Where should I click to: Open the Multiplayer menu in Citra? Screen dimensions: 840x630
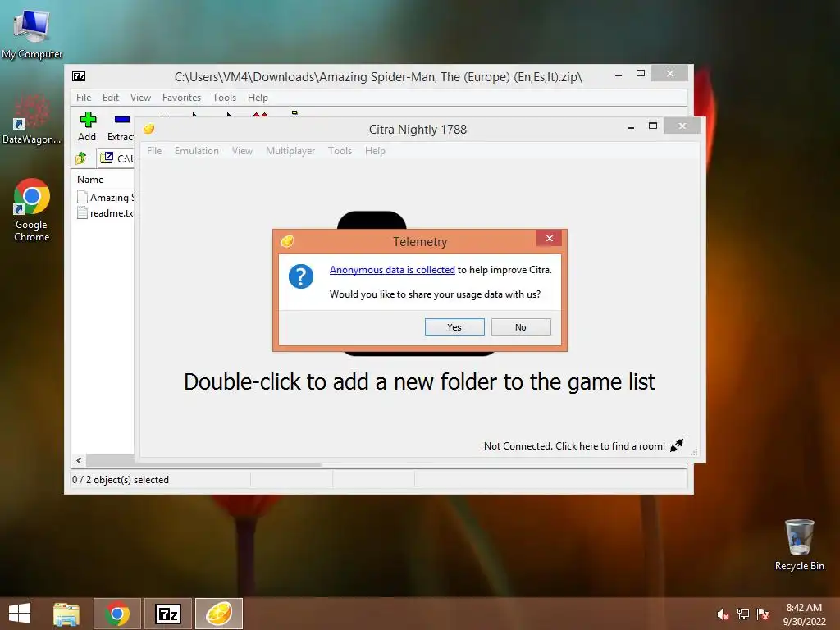click(290, 151)
